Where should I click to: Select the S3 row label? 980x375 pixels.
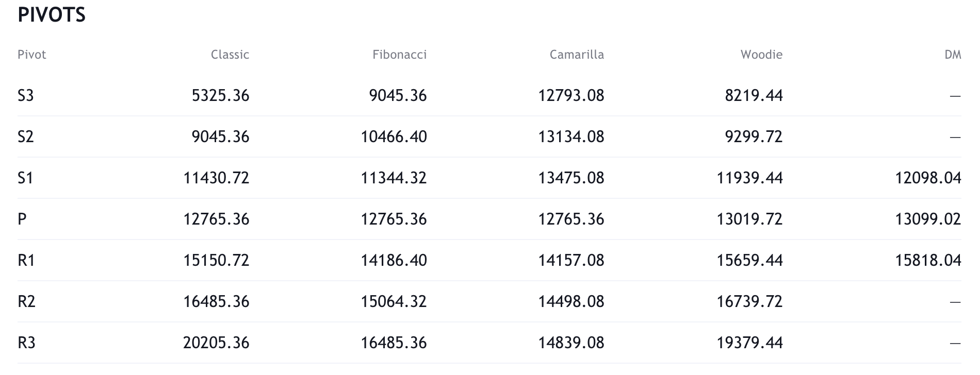pyautogui.click(x=26, y=95)
